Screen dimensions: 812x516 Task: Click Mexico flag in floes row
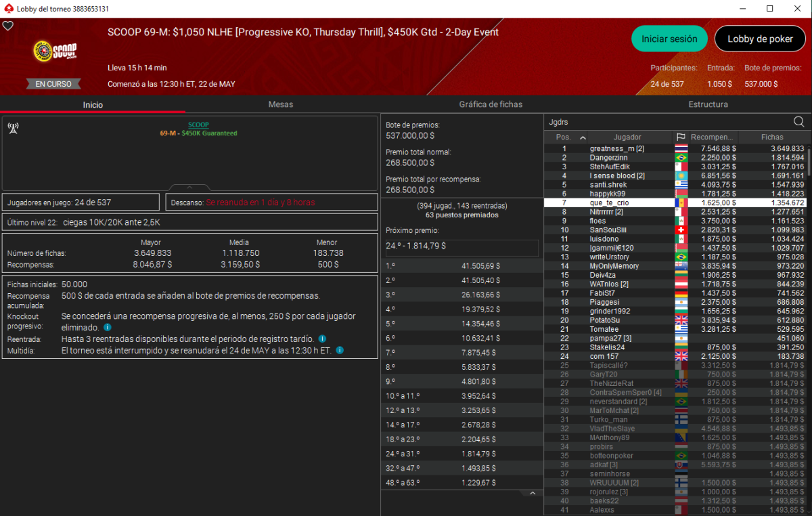(x=681, y=221)
